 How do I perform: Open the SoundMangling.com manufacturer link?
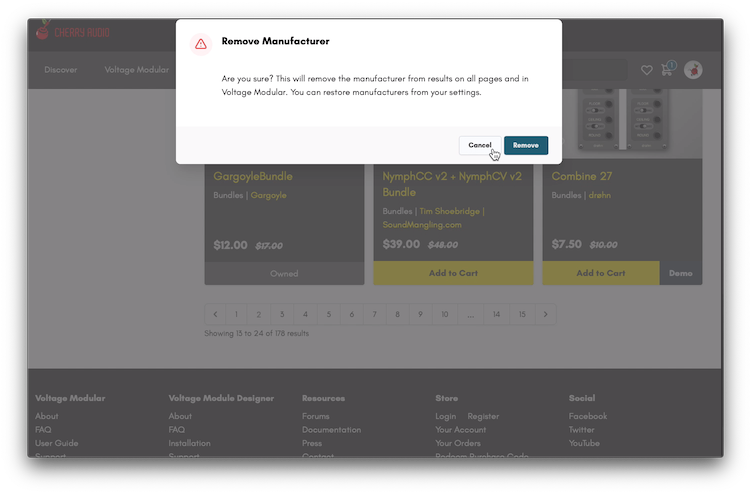(x=422, y=225)
